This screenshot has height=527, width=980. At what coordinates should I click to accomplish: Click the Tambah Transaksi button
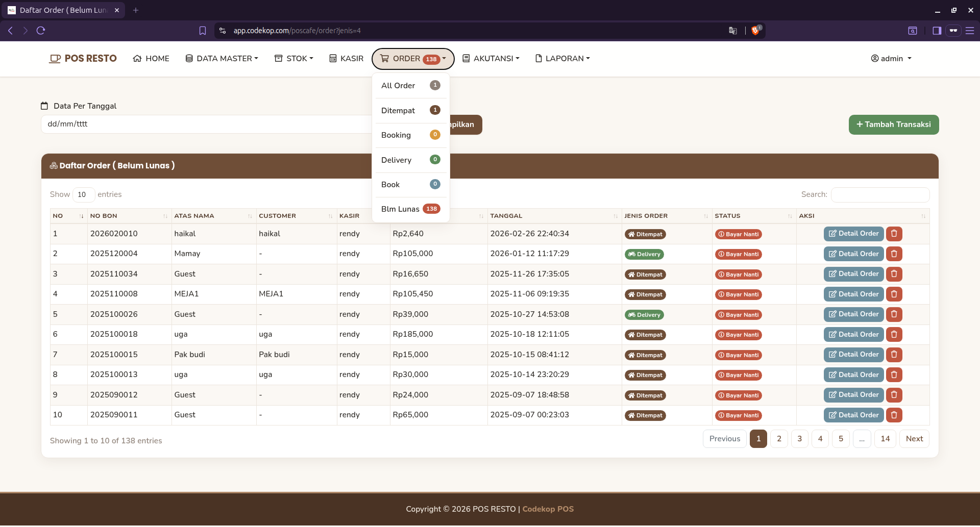(894, 124)
